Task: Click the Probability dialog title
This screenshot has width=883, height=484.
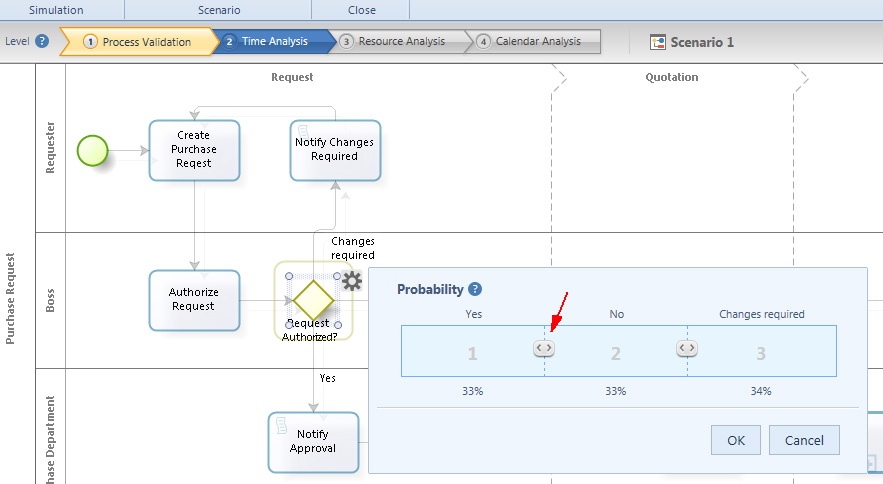Action: click(x=430, y=289)
